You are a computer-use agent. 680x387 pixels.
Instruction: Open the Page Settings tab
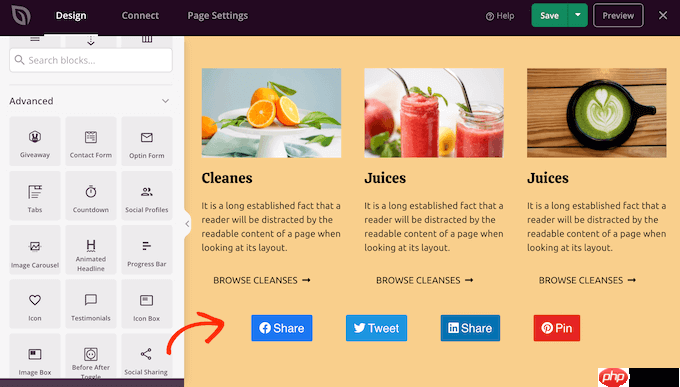click(218, 16)
